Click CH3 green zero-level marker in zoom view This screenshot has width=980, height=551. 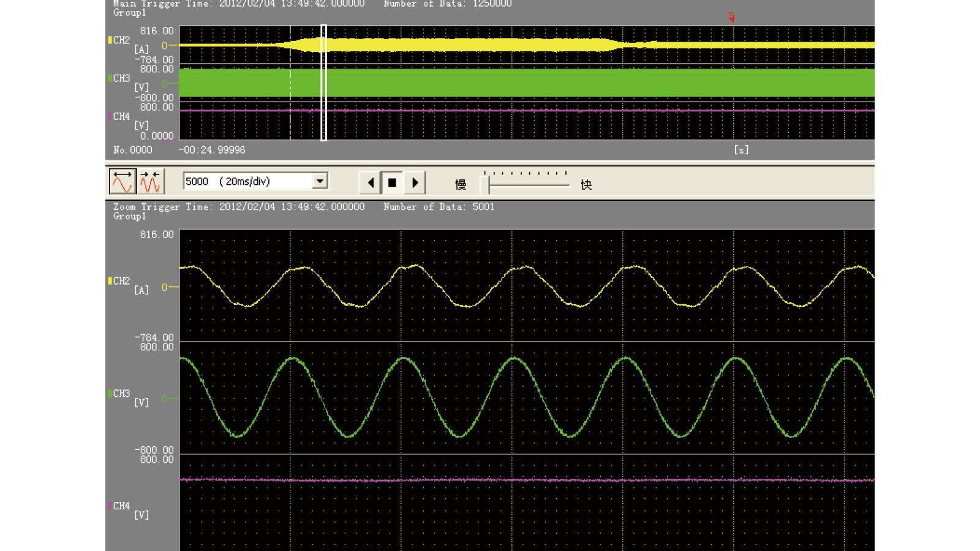point(166,399)
